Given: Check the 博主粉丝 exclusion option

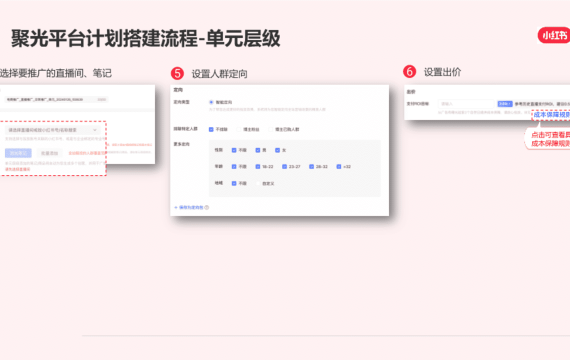Looking at the screenshot, I should coord(239,129).
